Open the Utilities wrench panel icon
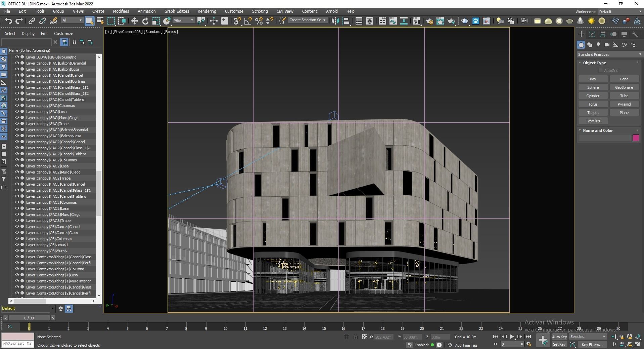The width and height of the screenshot is (644, 349). click(x=635, y=34)
